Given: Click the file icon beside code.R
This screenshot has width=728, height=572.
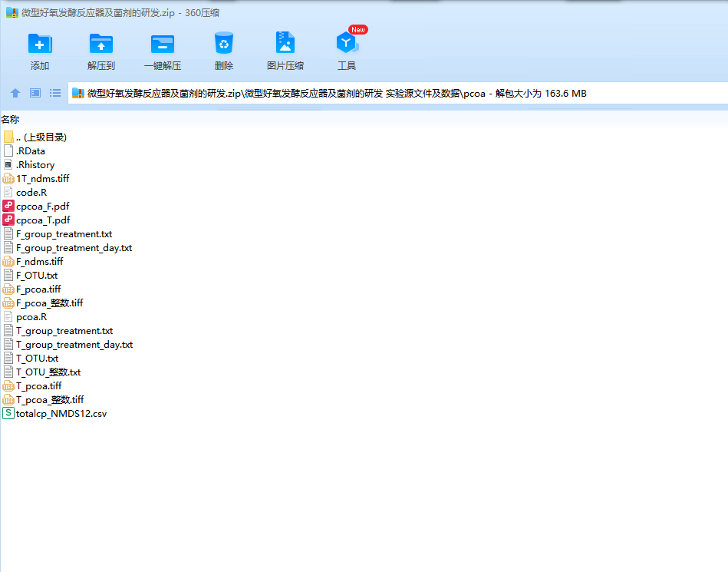Looking at the screenshot, I should (8, 193).
